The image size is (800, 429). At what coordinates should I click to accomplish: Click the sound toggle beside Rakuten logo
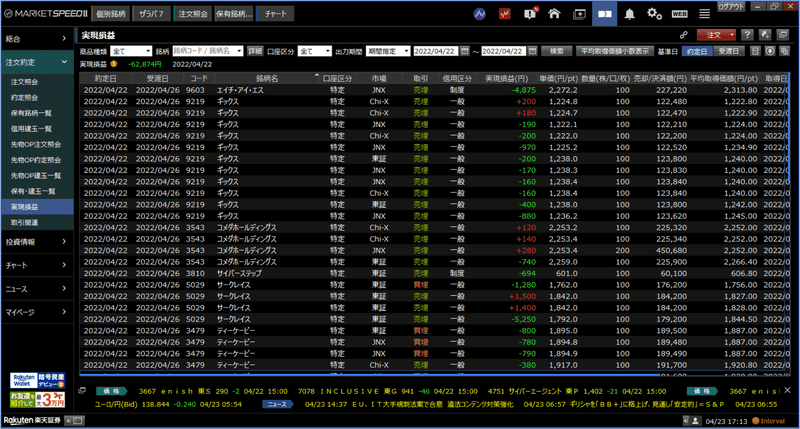click(75, 421)
